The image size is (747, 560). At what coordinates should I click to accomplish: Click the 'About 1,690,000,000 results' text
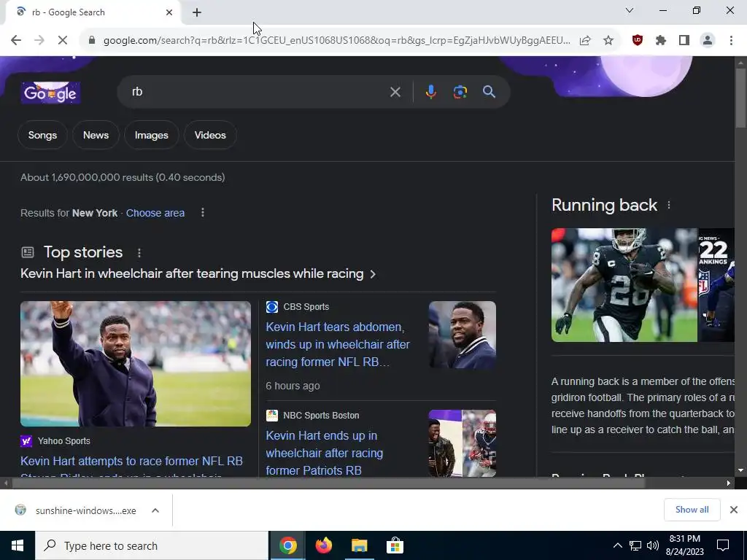click(123, 178)
